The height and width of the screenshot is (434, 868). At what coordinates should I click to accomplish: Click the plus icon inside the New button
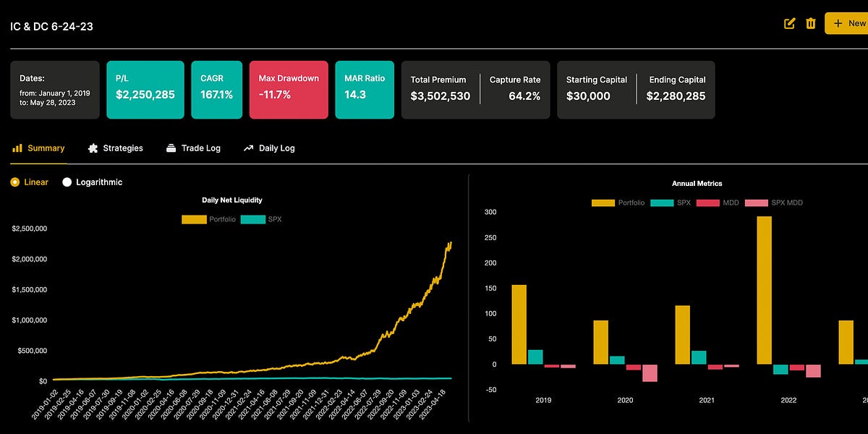(839, 23)
